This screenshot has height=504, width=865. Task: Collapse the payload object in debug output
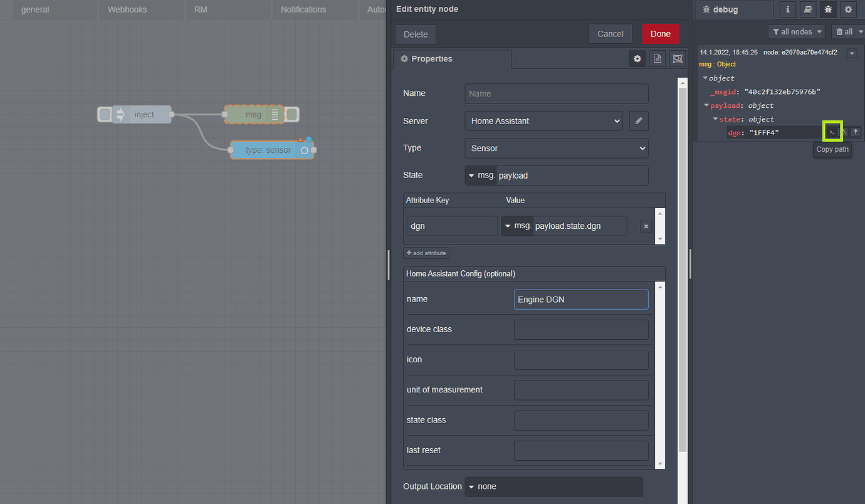(705, 105)
